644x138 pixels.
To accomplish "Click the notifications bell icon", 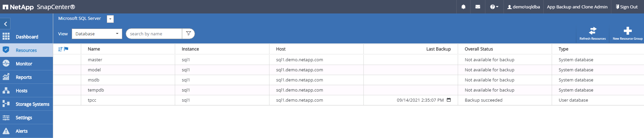I will (x=463, y=7).
